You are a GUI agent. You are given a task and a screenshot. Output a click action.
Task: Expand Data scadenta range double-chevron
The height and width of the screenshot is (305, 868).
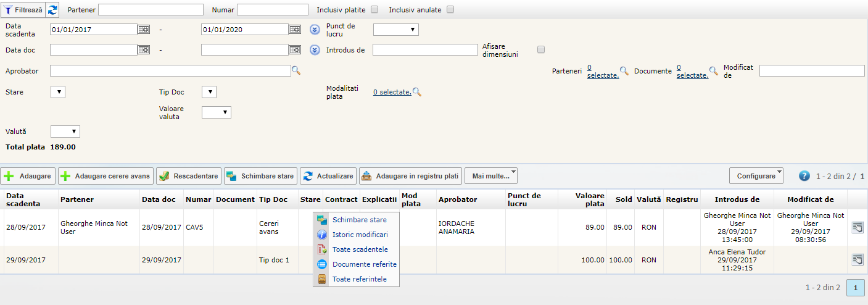(x=315, y=29)
